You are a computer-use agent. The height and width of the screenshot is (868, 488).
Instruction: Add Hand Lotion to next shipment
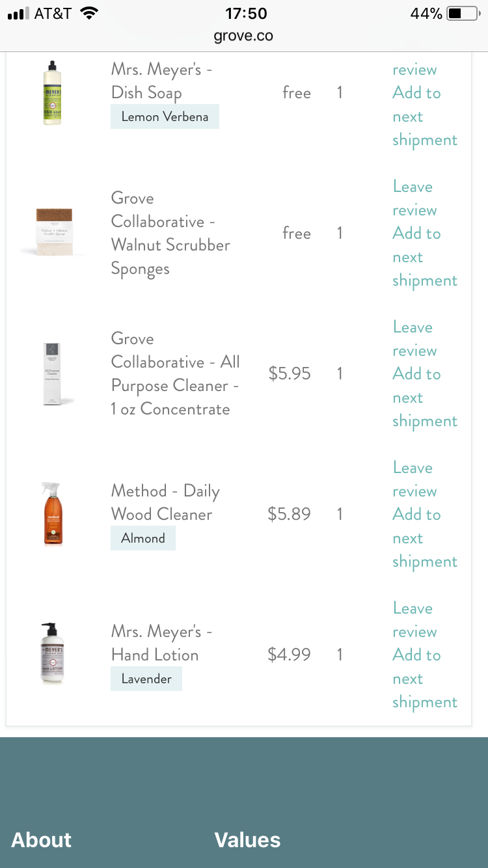424,679
